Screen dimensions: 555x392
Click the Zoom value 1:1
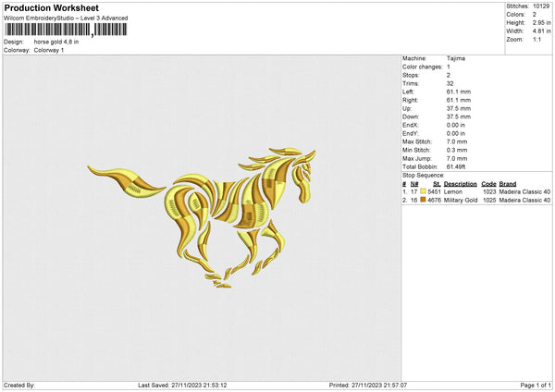[x=536, y=39]
